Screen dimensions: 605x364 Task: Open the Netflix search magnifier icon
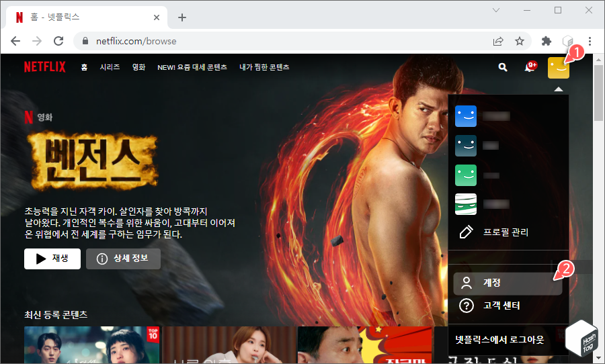[502, 67]
